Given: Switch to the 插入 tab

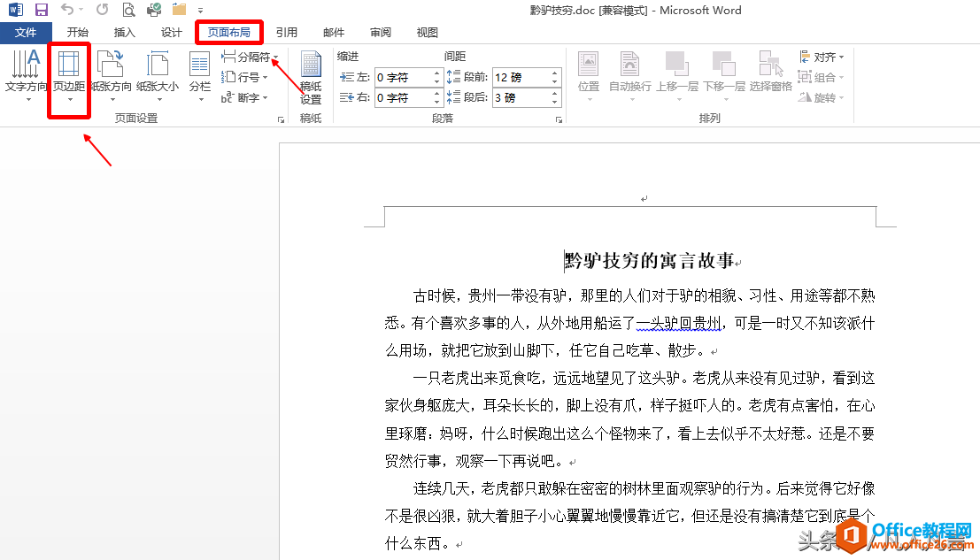Looking at the screenshot, I should tap(125, 33).
